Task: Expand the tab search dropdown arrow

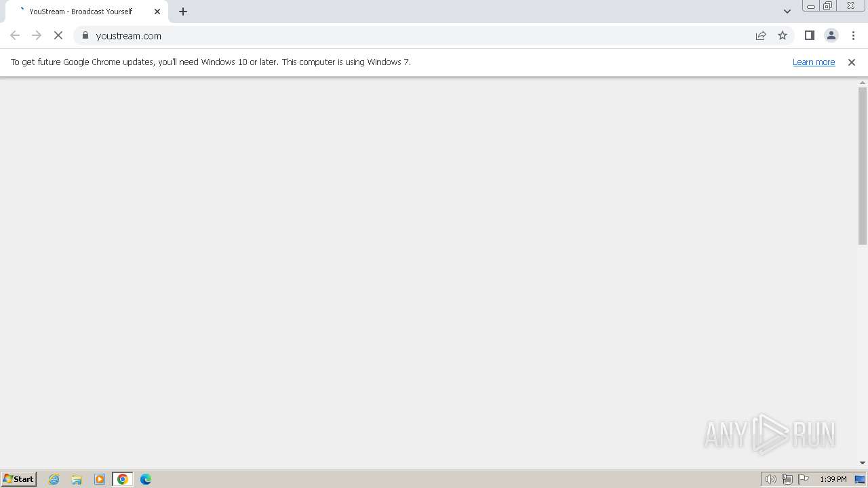Action: pos(787,12)
